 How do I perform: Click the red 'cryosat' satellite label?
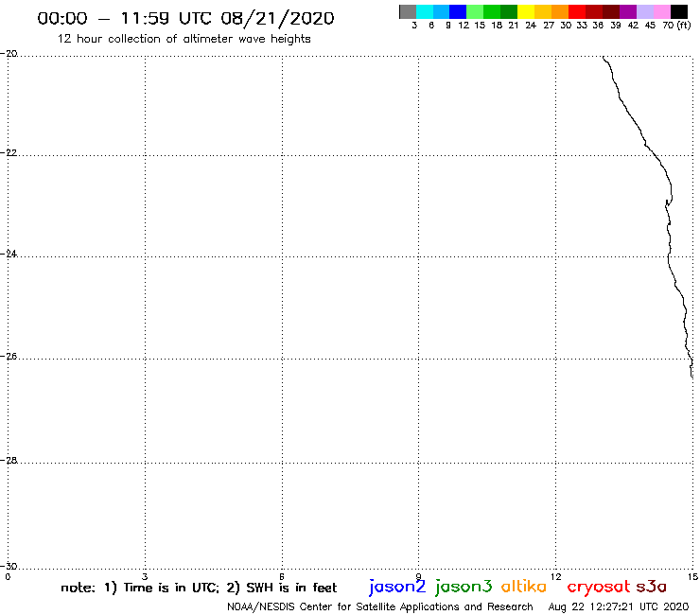(599, 587)
